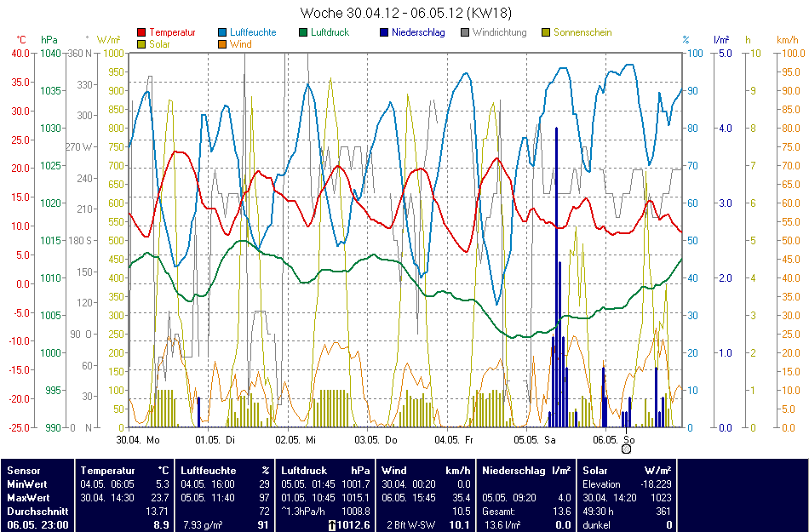Click the Elevation label in Solar column
Screen dimensions: 809x532
coord(601,484)
